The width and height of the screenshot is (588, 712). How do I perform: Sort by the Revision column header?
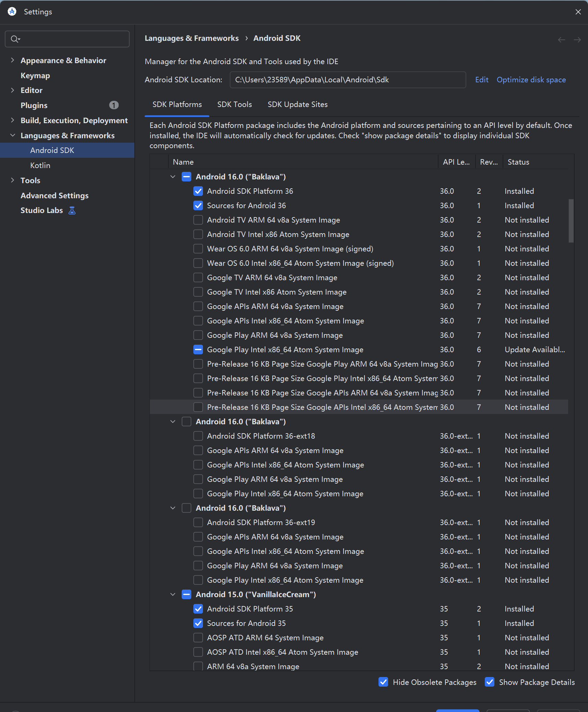[x=489, y=162]
